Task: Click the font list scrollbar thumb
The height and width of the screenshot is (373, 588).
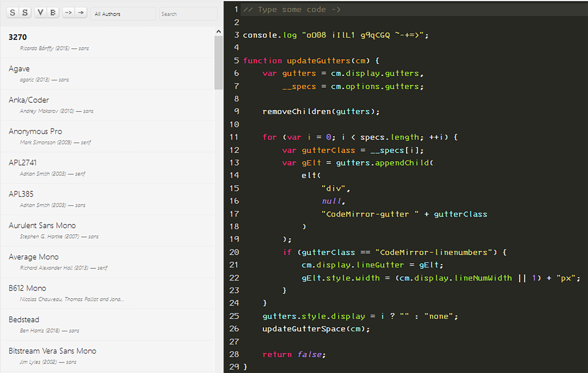Action: pos(219,63)
